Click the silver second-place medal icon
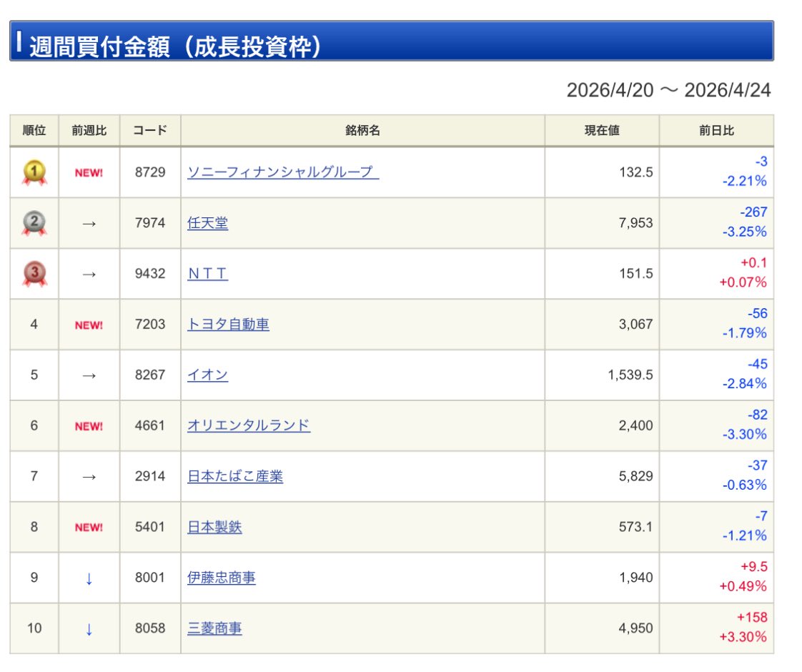Image resolution: width=802 pixels, height=672 pixels. click(x=34, y=223)
